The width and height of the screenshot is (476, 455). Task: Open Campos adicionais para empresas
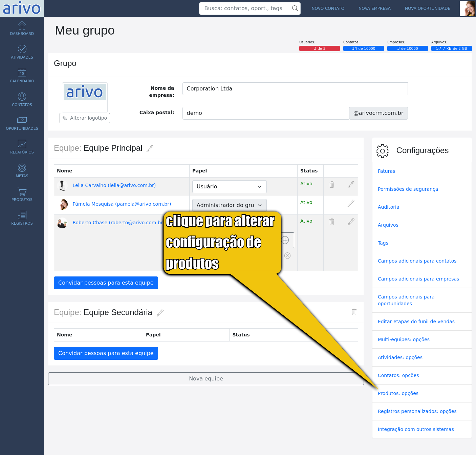[418, 279]
